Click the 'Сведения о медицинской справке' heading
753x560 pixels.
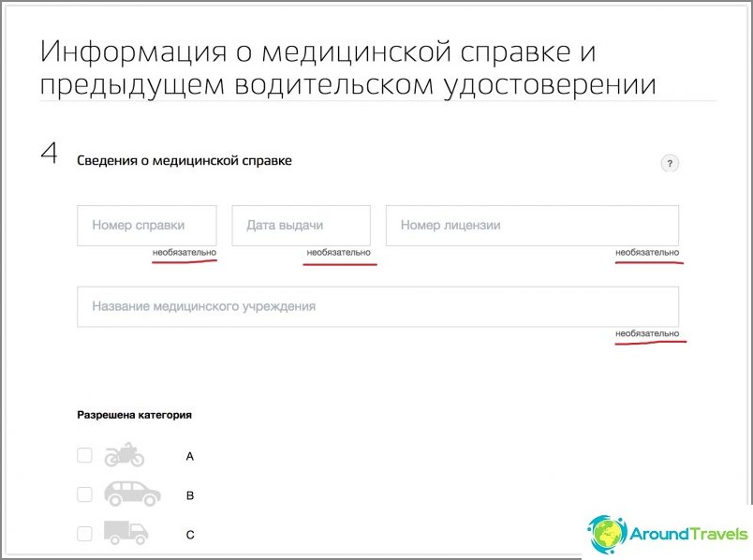click(185, 160)
